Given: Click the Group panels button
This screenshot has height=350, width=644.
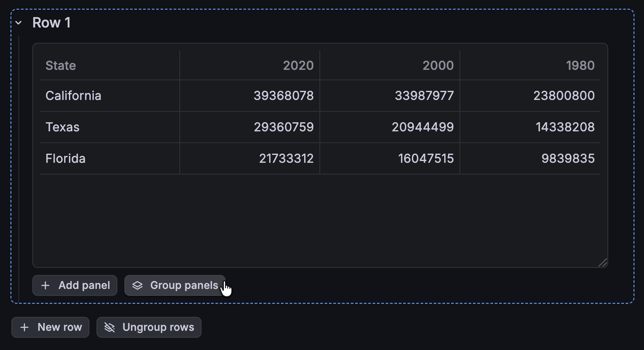Looking at the screenshot, I should pyautogui.click(x=175, y=285).
